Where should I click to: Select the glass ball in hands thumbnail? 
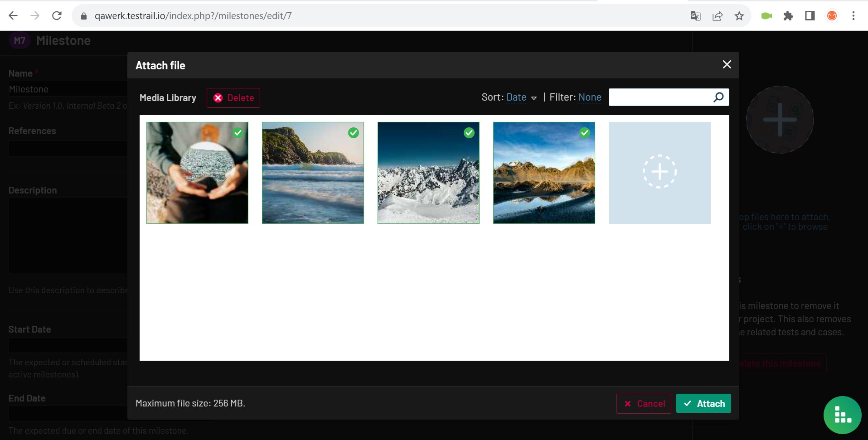point(197,173)
